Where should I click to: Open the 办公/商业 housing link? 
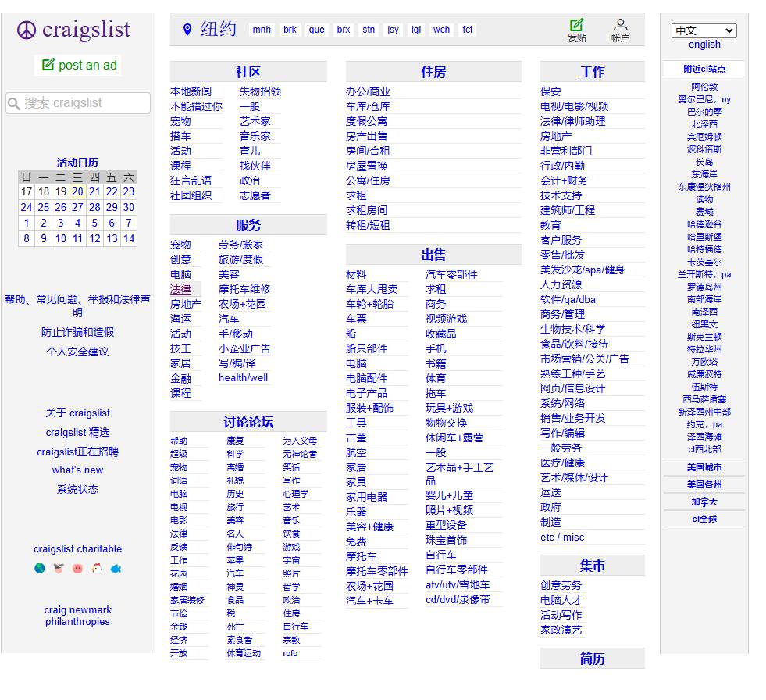[x=368, y=91]
